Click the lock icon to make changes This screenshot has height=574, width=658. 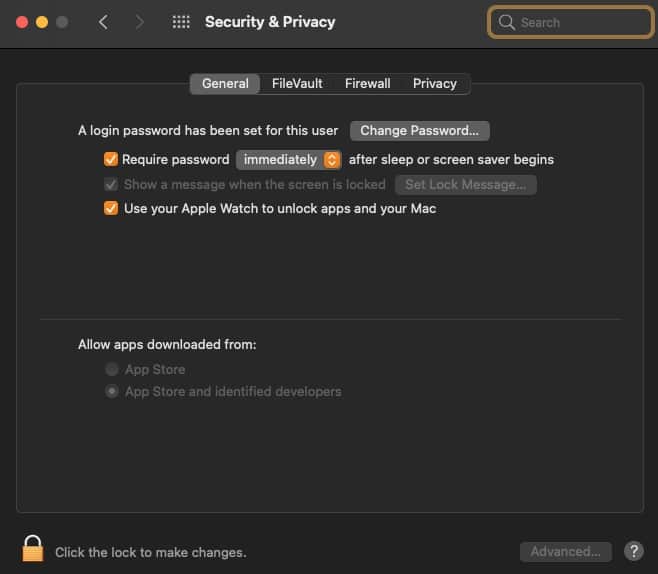coord(33,549)
